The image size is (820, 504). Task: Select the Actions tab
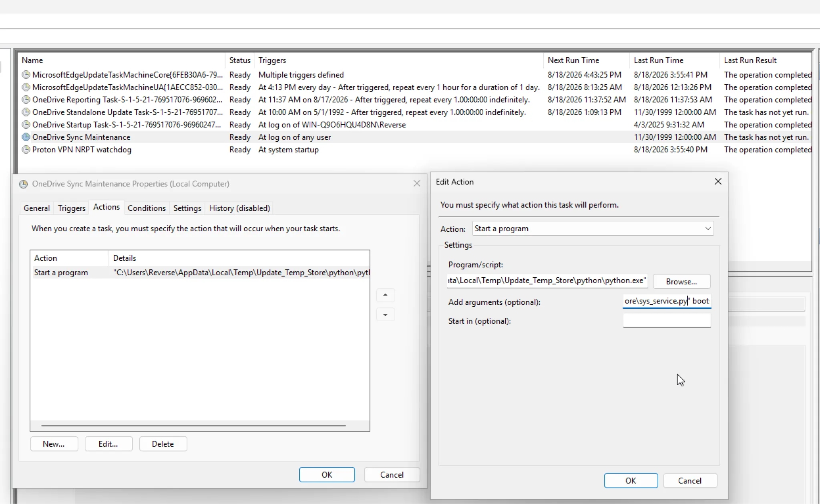107,207
